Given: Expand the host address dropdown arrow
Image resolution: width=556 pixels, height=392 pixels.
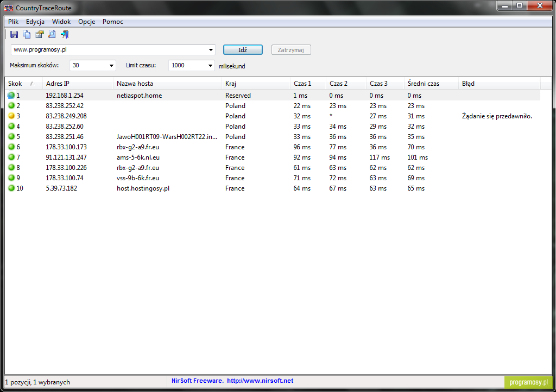Looking at the screenshot, I should [211, 49].
